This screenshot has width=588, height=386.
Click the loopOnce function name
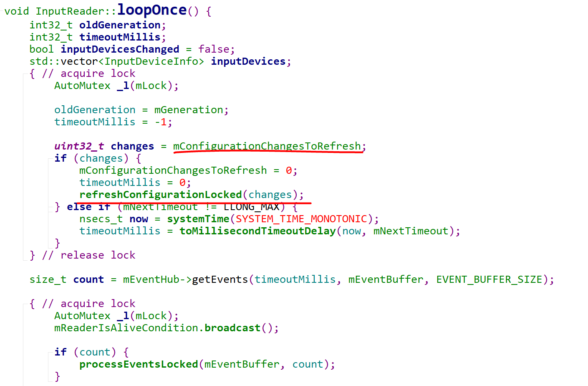coord(152,10)
